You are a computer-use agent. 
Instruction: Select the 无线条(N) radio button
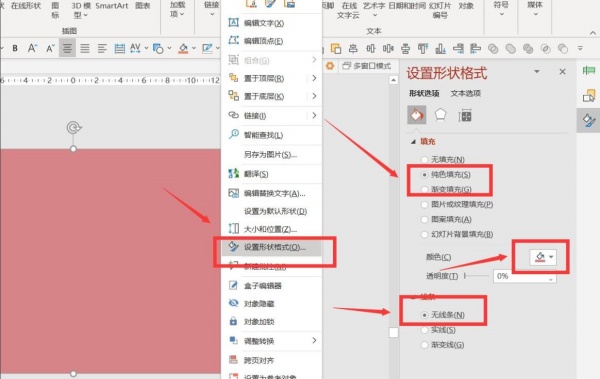point(424,315)
